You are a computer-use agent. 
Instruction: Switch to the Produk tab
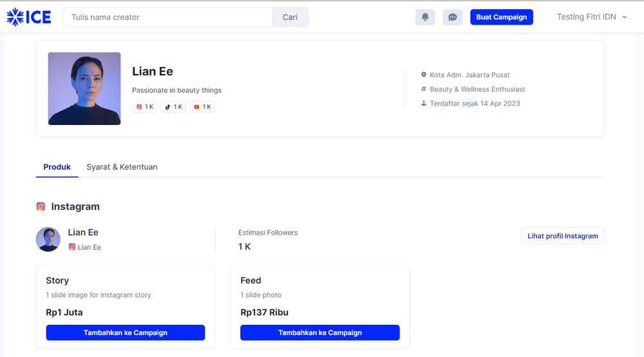[57, 167]
